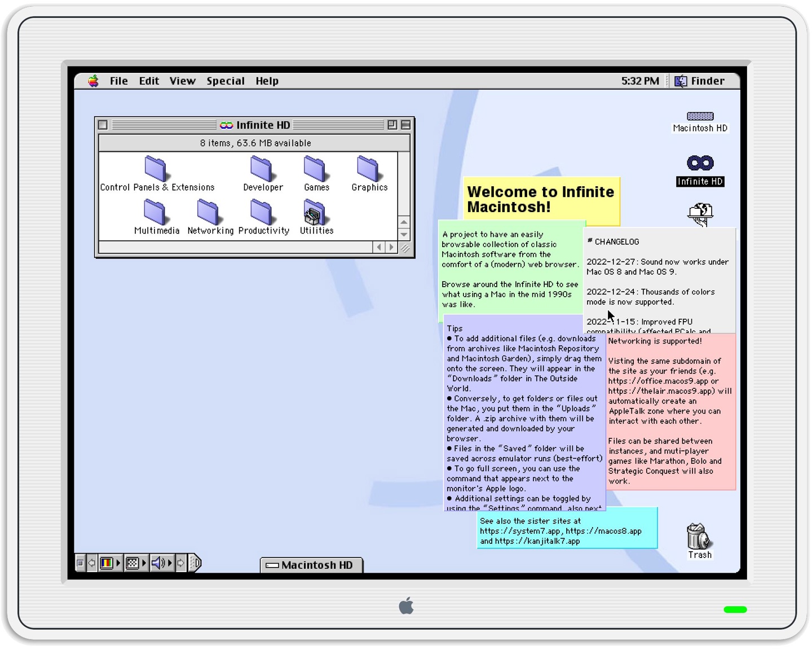The width and height of the screenshot is (812, 650).
Task: Click the gray CHANGELOG sticky note
Action: (x=659, y=280)
